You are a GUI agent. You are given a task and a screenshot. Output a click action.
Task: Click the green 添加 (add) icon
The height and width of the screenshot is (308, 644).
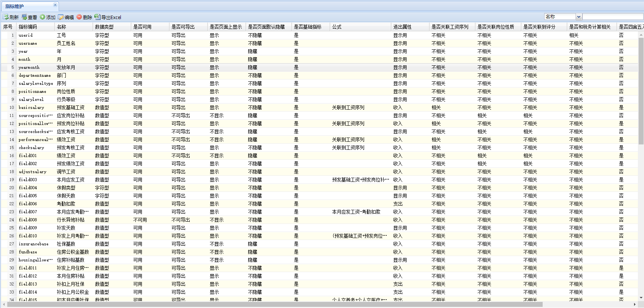point(43,17)
